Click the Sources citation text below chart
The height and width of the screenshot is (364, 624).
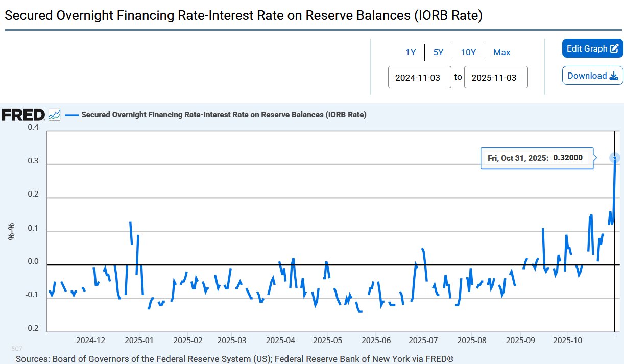click(234, 359)
